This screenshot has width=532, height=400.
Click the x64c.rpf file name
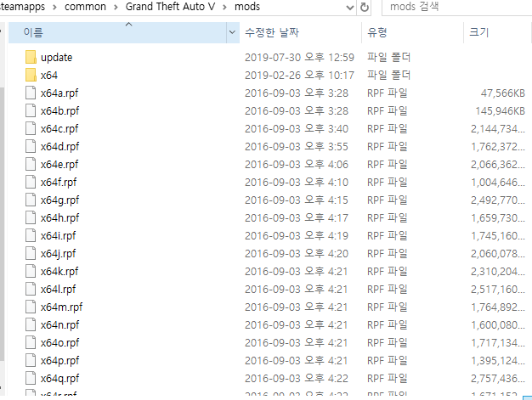[59, 129]
